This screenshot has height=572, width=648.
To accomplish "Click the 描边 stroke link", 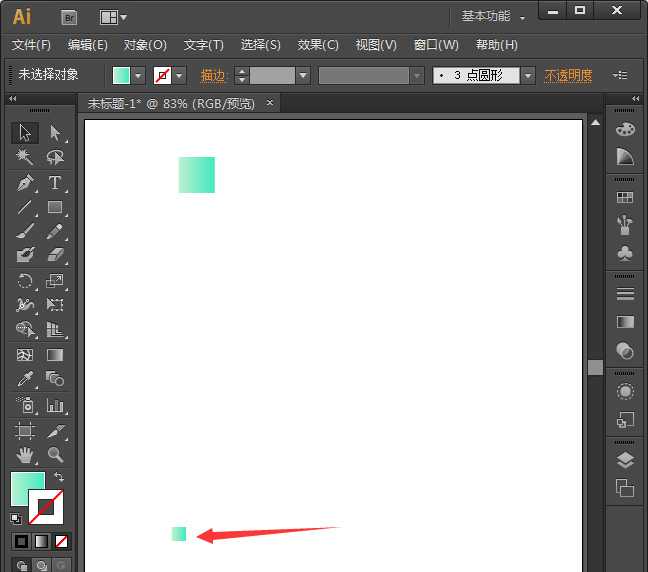I will pos(213,76).
